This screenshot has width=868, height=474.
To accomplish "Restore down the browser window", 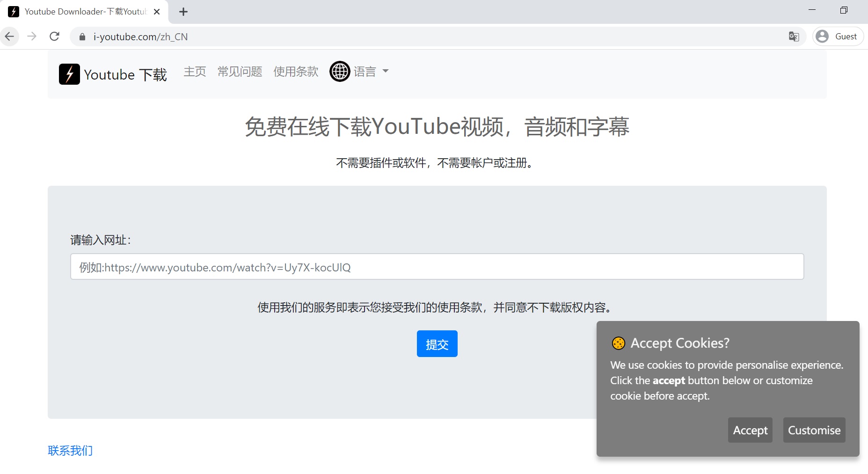I will pyautogui.click(x=844, y=10).
